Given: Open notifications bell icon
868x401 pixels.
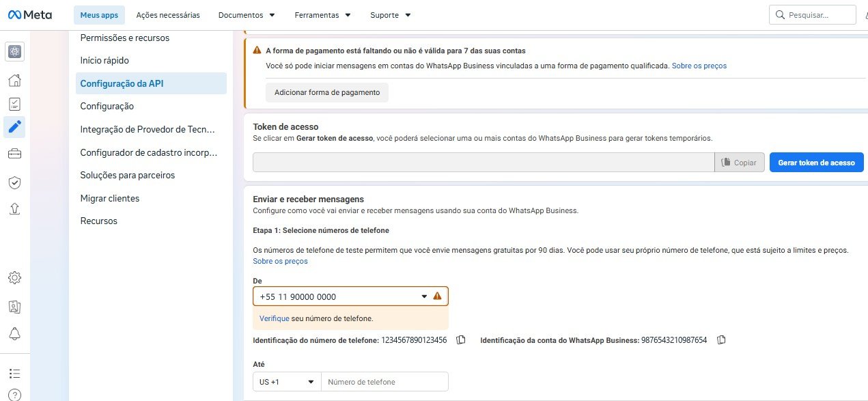Looking at the screenshot, I should click(14, 333).
